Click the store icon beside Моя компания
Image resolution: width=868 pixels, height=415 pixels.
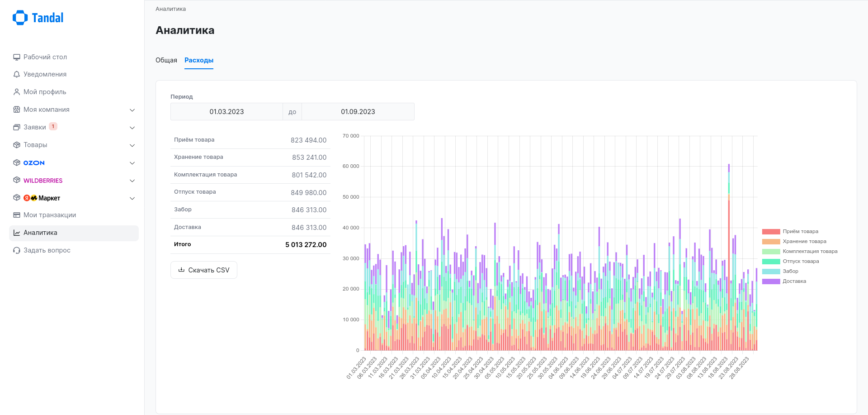17,110
